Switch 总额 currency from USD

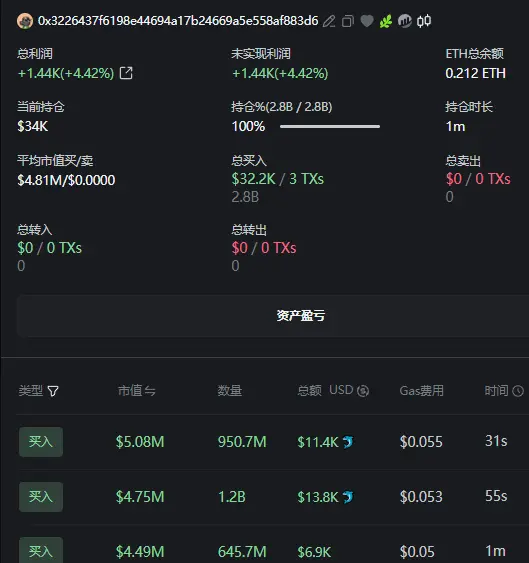tap(363, 391)
